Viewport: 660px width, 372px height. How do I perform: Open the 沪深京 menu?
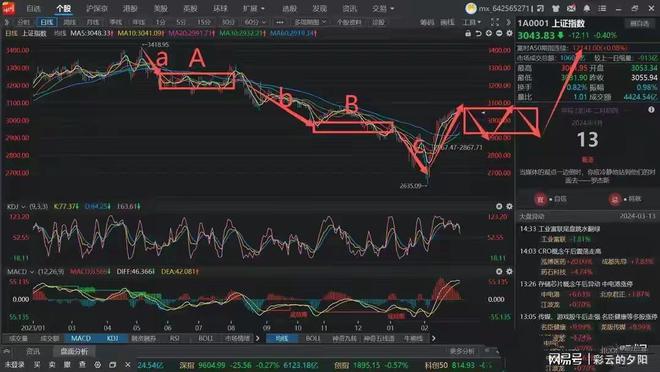coord(97,8)
